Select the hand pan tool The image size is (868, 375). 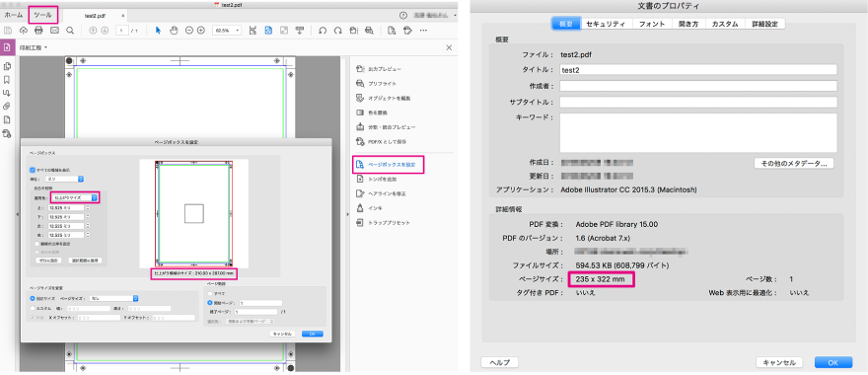pos(174,30)
